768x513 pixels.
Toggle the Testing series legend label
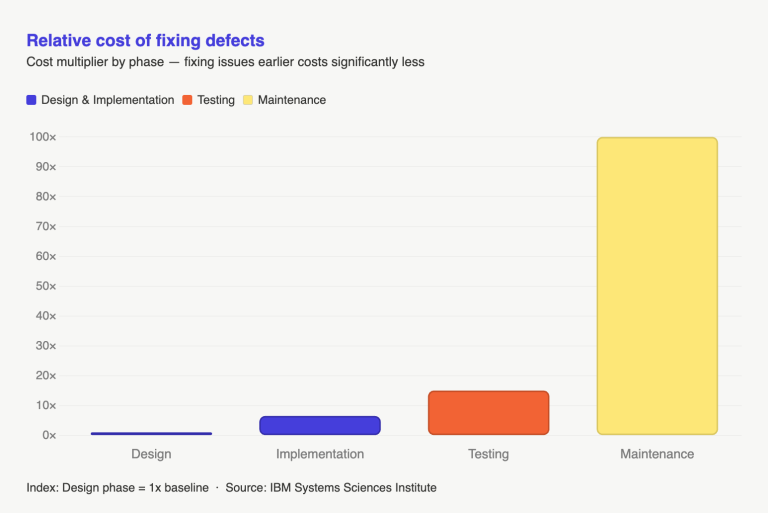coord(216,100)
